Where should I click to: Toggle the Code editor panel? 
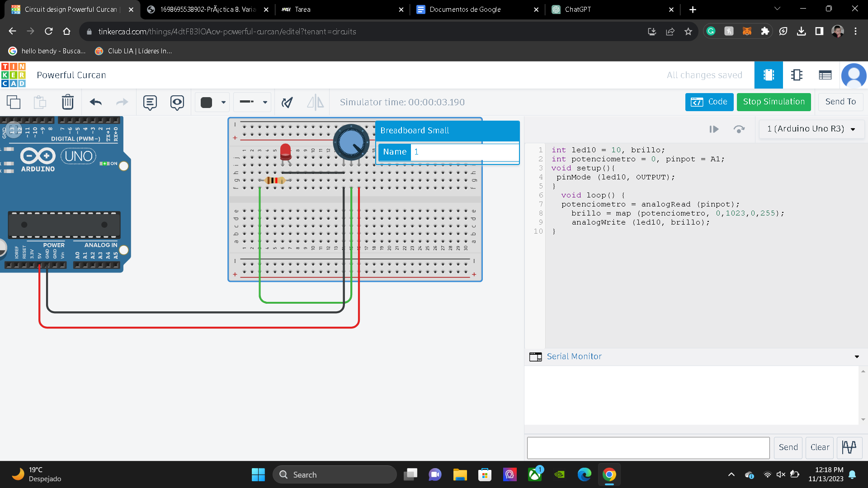tap(709, 102)
